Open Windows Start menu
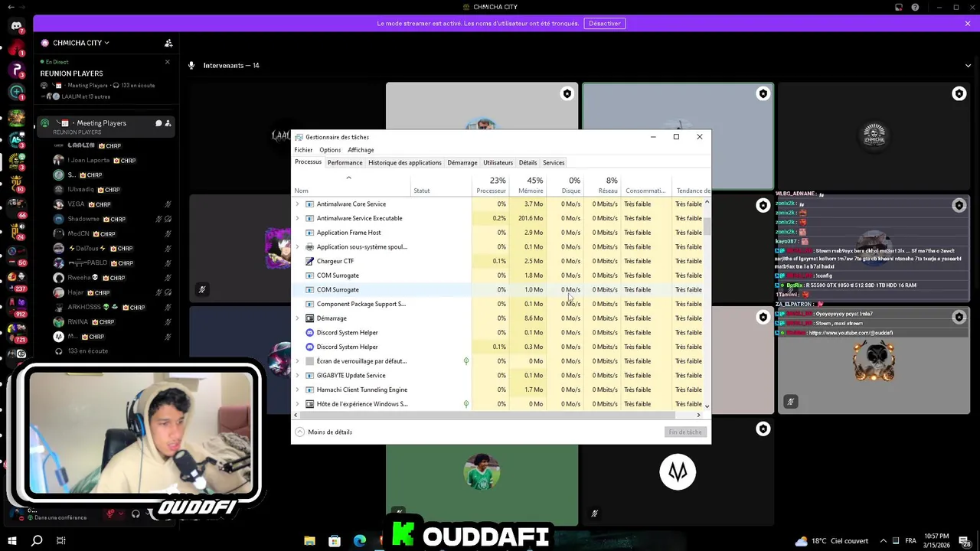 tap(11, 541)
